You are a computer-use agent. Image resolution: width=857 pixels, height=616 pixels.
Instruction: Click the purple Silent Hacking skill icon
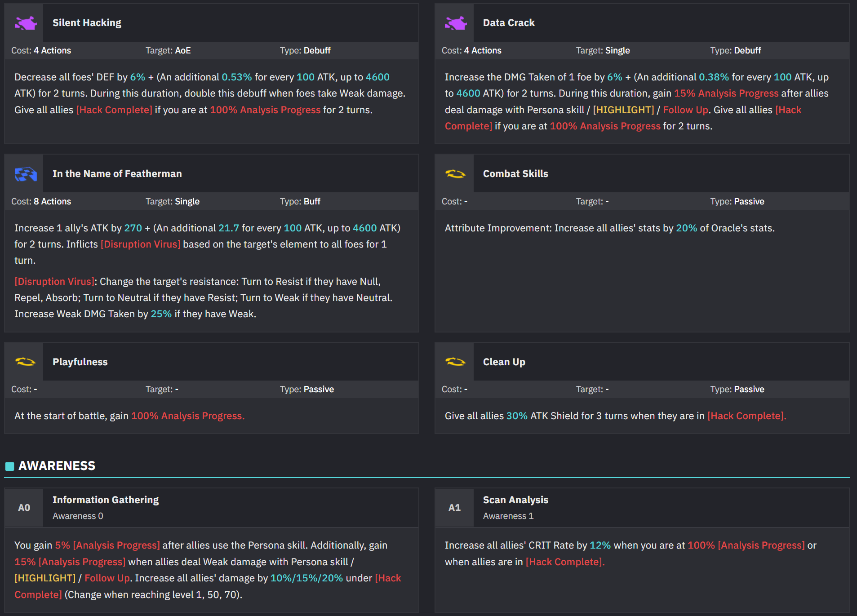[26, 23]
